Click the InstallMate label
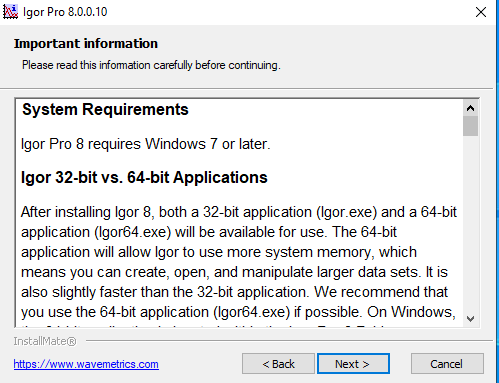Viewport: 499px width, 383px height. pos(45,341)
